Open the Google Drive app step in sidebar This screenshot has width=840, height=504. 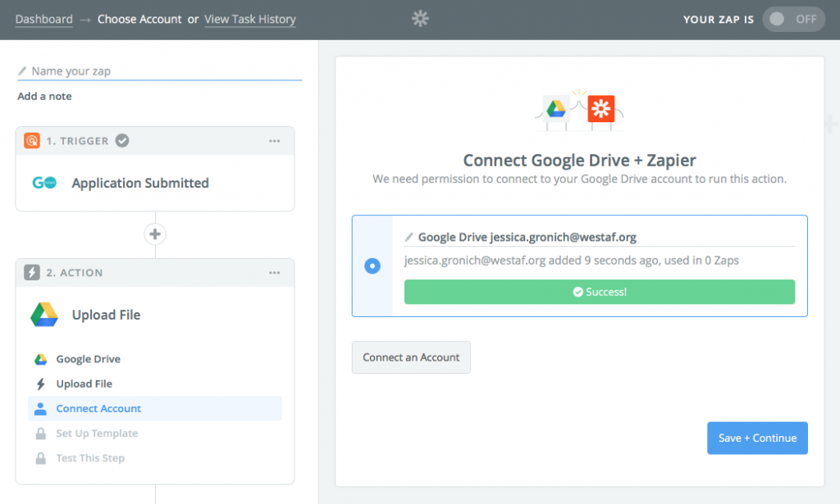coord(88,359)
